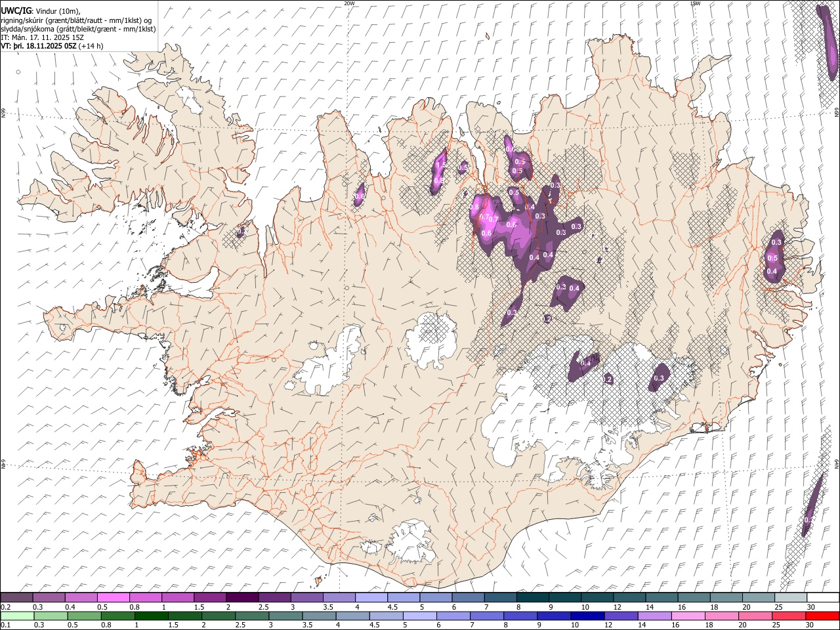The image size is (840, 630).
Task: Choose snow scale swatch between 4 and 4.5
Action: pos(371,597)
